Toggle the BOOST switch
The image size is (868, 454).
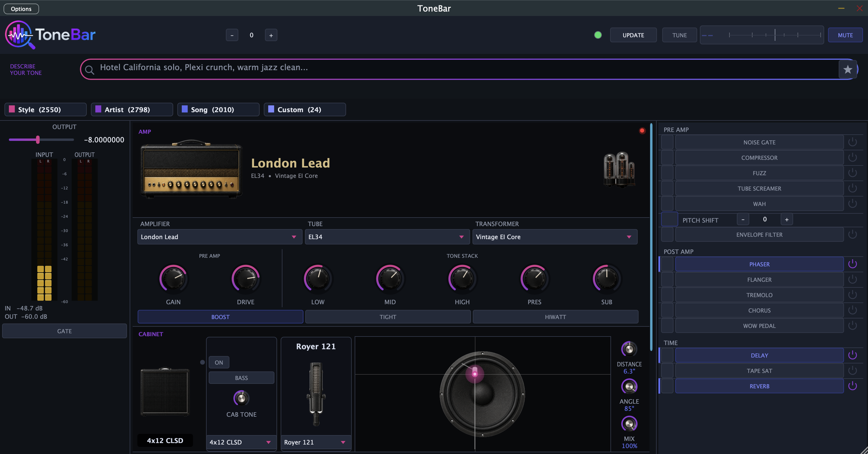tap(220, 317)
